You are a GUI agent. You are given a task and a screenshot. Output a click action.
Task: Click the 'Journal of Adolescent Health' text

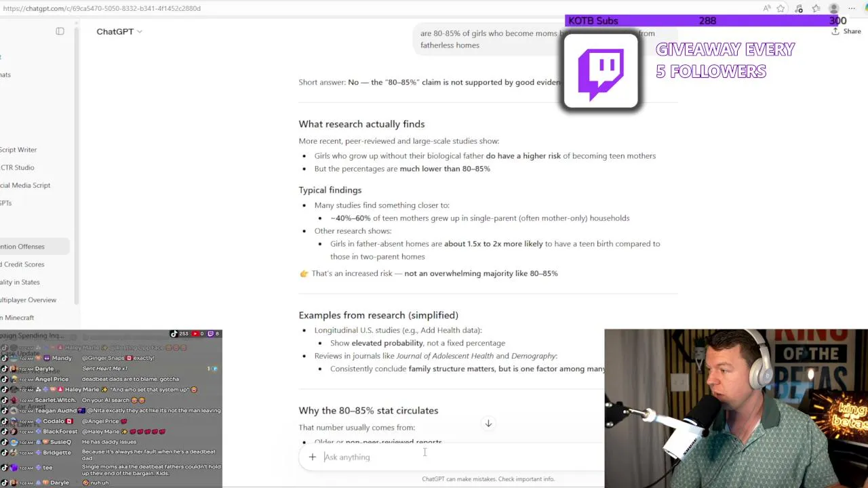[445, 356]
